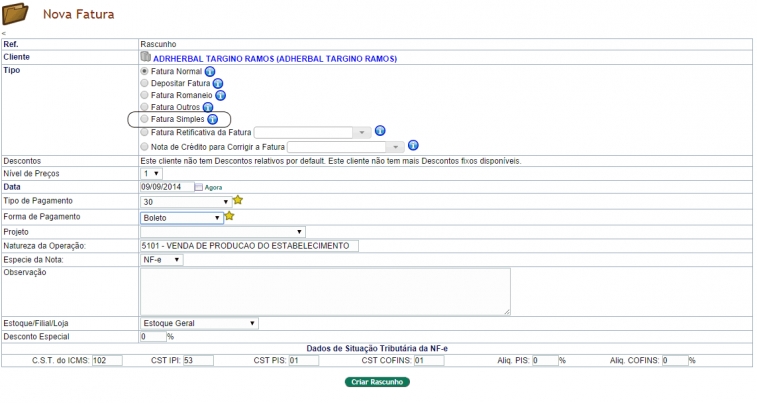757x403 pixels.
Task: Show info for Fatura Simples
Action: point(212,119)
